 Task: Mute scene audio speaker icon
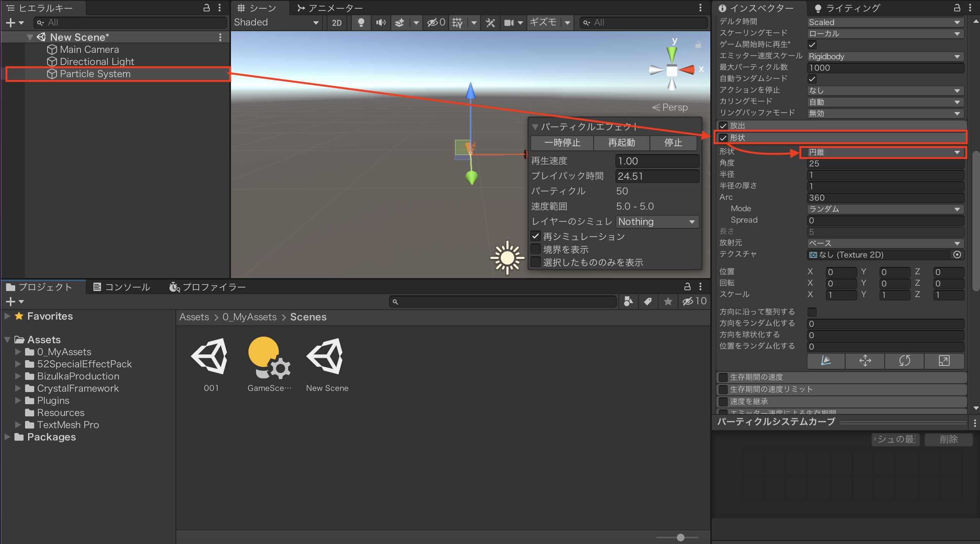point(381,23)
